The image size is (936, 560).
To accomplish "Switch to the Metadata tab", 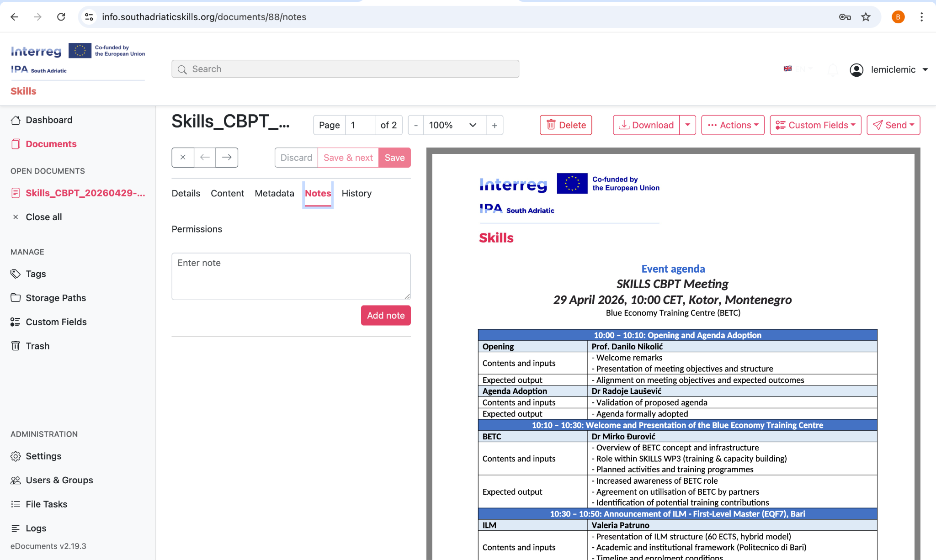I will click(274, 193).
